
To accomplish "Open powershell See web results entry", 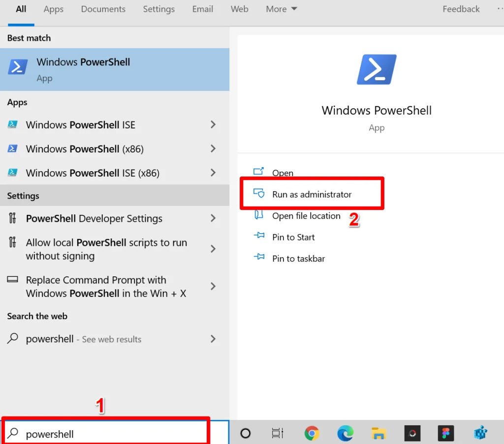I will [83, 339].
